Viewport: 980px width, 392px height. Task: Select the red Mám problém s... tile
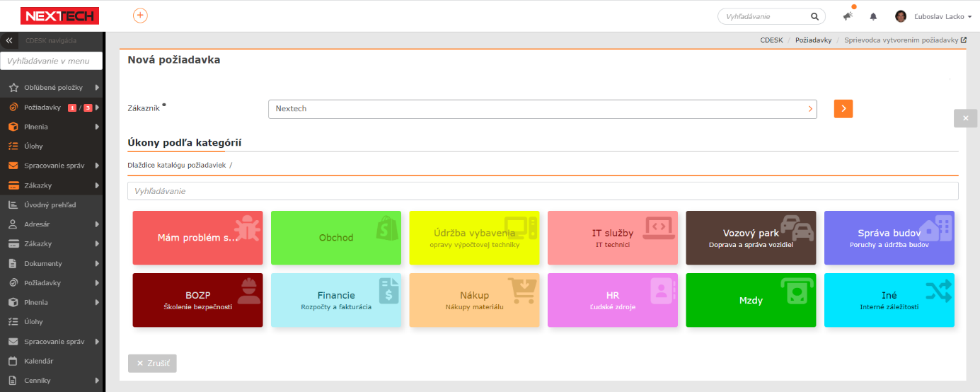[x=197, y=238]
